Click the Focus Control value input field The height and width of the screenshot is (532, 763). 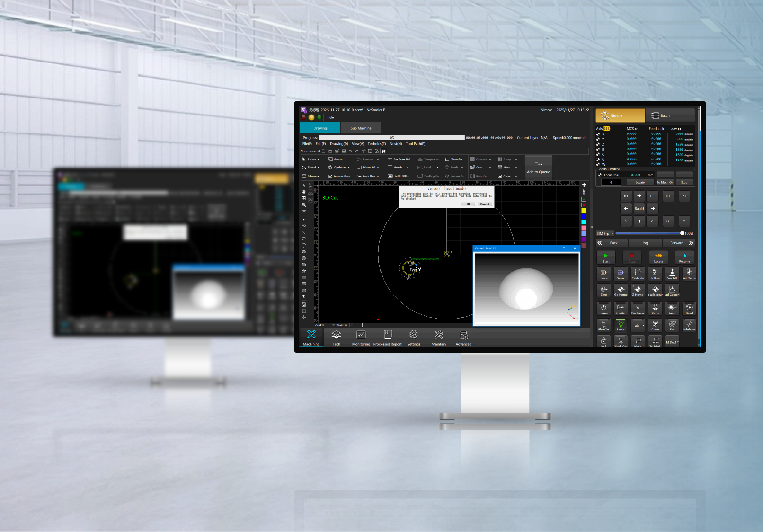(x=611, y=182)
